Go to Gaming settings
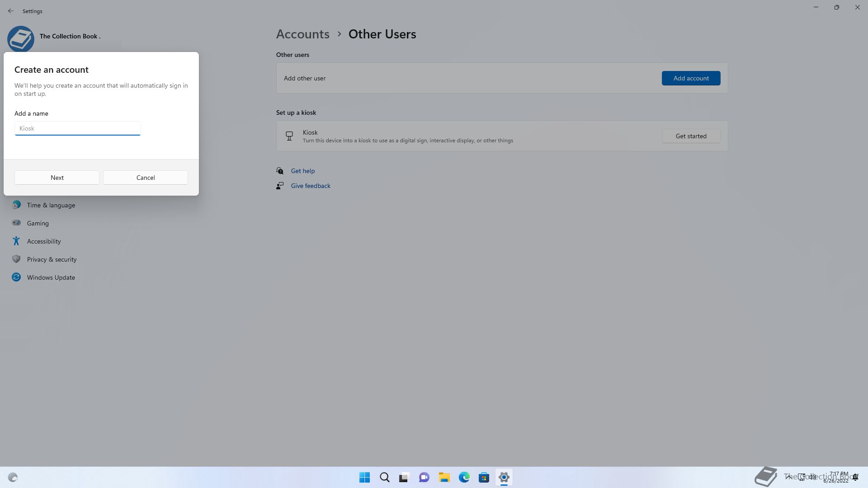This screenshot has height=488, width=868. click(x=38, y=223)
